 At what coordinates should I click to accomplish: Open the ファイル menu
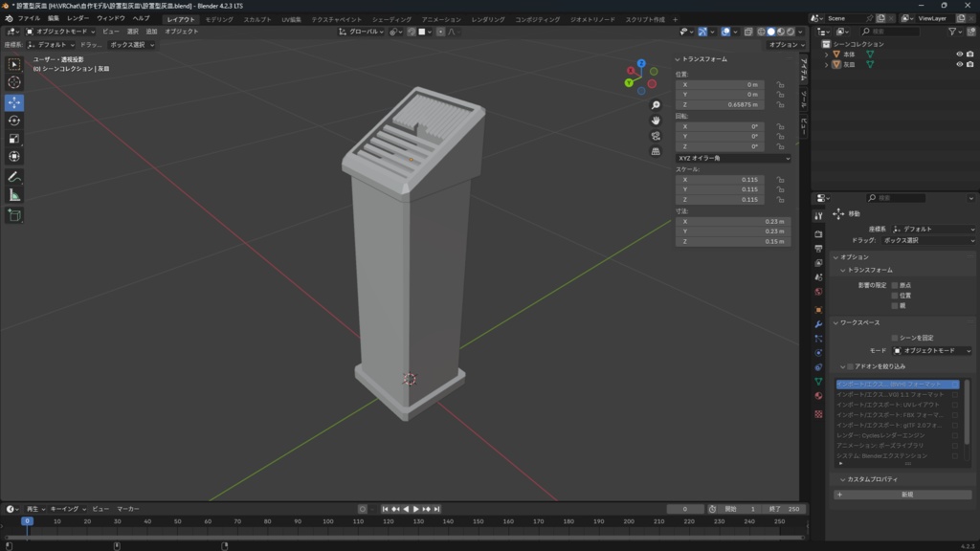[29, 18]
